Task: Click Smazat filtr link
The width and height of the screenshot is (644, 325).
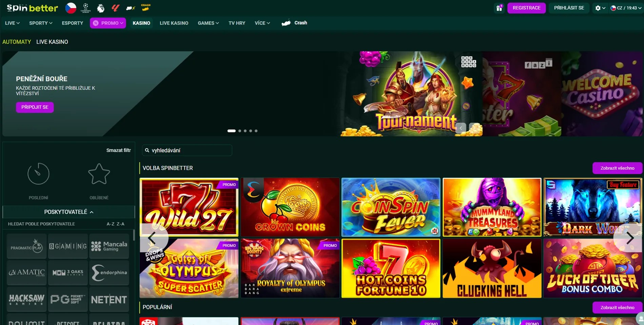Action: pyautogui.click(x=118, y=150)
